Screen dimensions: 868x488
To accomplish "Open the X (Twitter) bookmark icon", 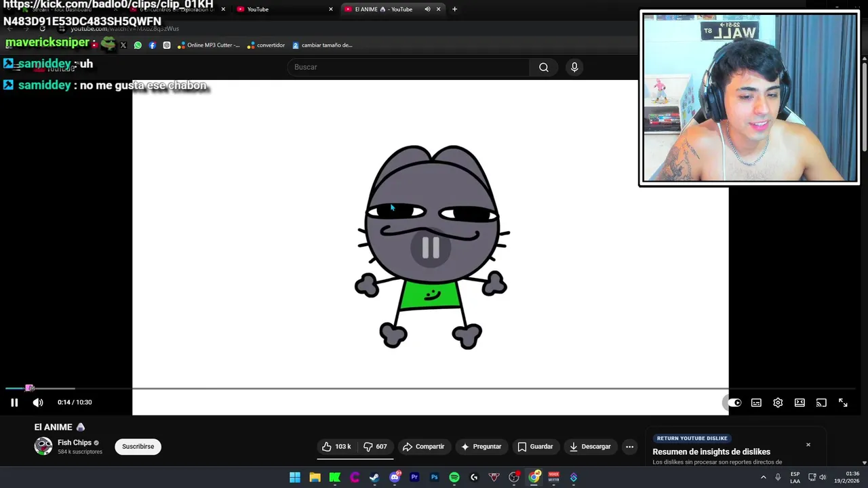I will tap(123, 45).
